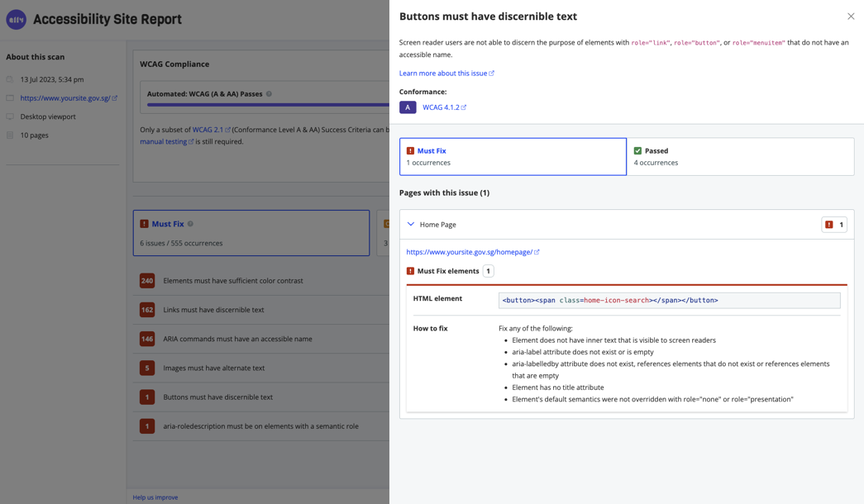Click the HTML element code field
This screenshot has width=864, height=504.
670,300
